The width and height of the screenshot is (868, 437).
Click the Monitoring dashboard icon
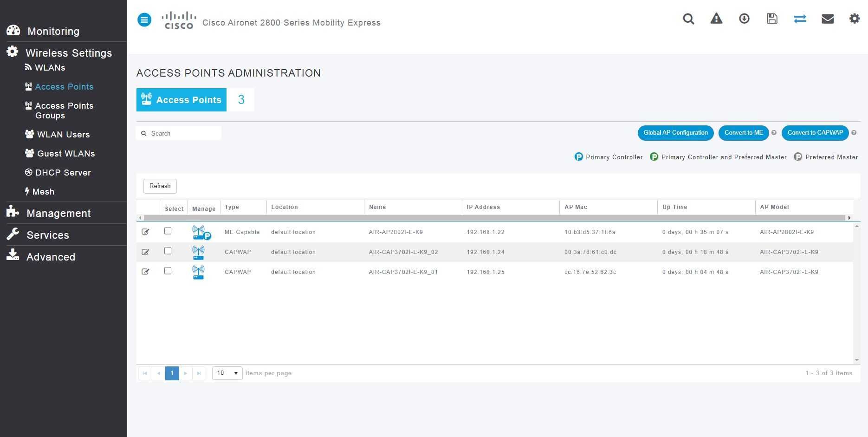click(x=13, y=31)
